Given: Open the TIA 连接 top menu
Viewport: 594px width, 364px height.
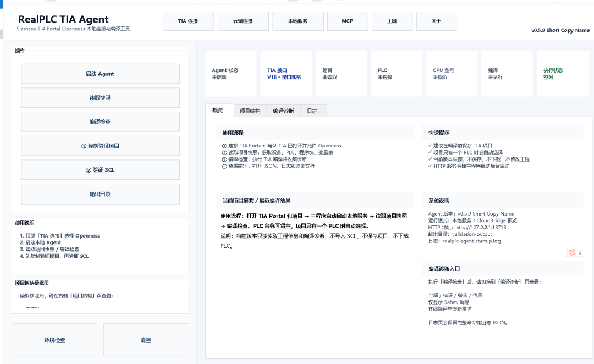Looking at the screenshot, I should (188, 21).
